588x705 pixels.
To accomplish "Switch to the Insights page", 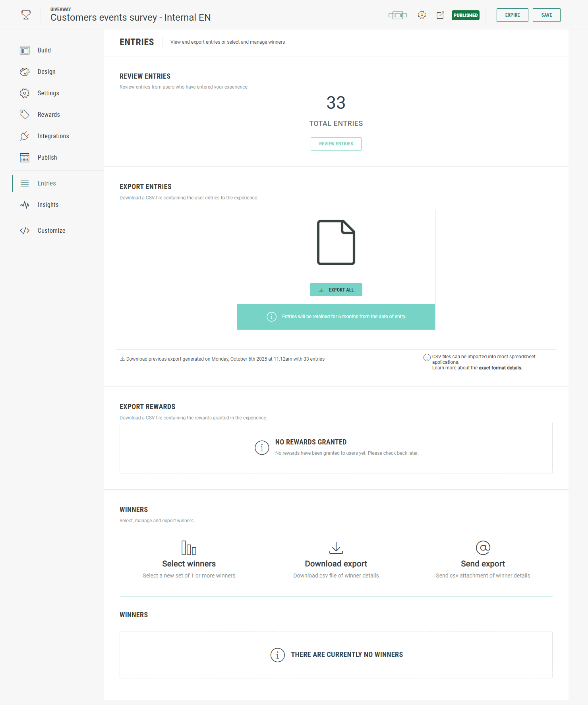I will (x=48, y=205).
